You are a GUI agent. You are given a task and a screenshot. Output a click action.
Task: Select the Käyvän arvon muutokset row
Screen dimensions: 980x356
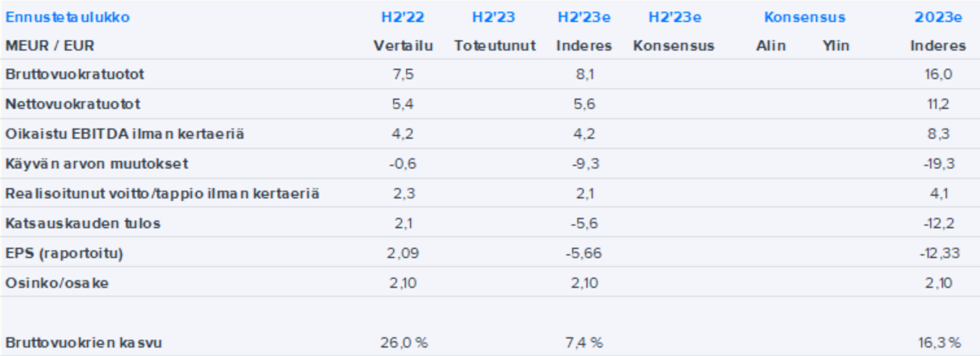[x=97, y=164]
